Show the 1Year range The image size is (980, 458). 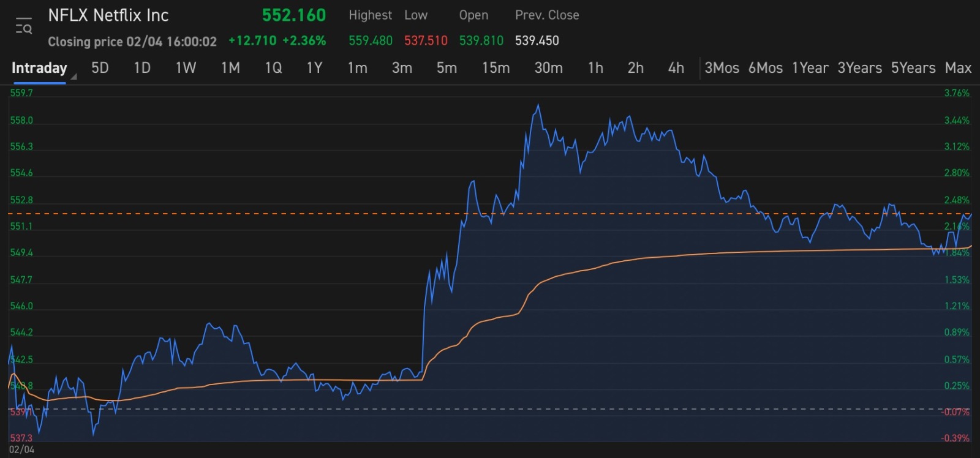[810, 68]
